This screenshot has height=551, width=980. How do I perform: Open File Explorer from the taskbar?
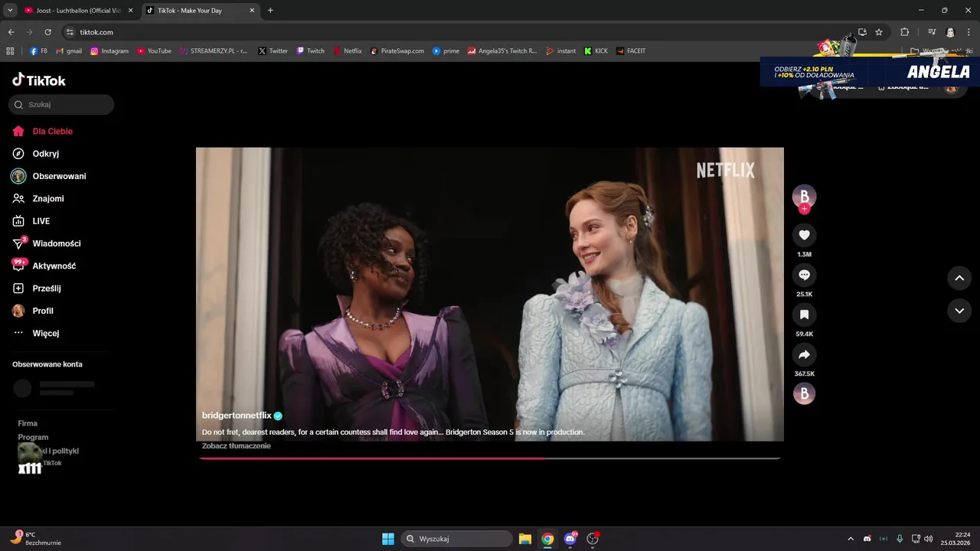pos(525,539)
